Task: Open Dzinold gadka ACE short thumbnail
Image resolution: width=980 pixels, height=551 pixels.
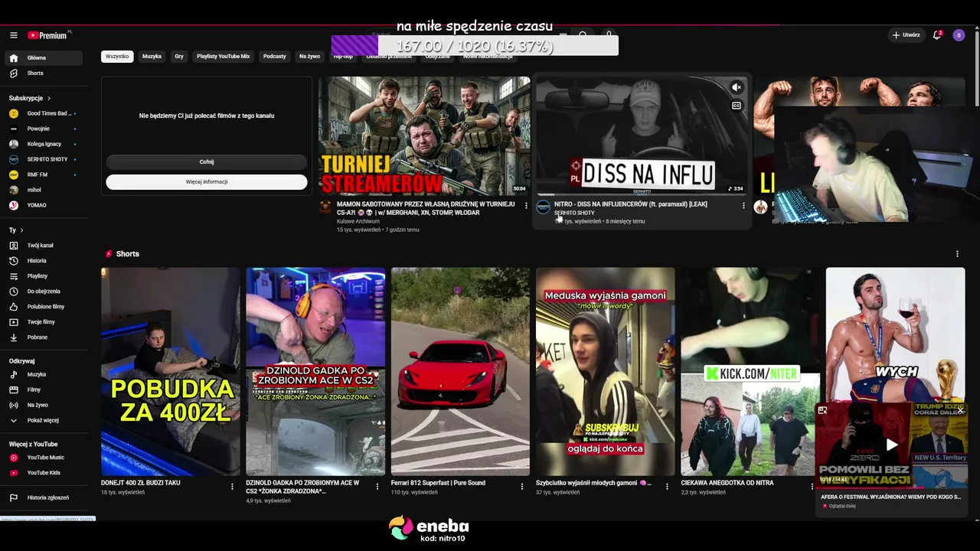Action: (315, 371)
